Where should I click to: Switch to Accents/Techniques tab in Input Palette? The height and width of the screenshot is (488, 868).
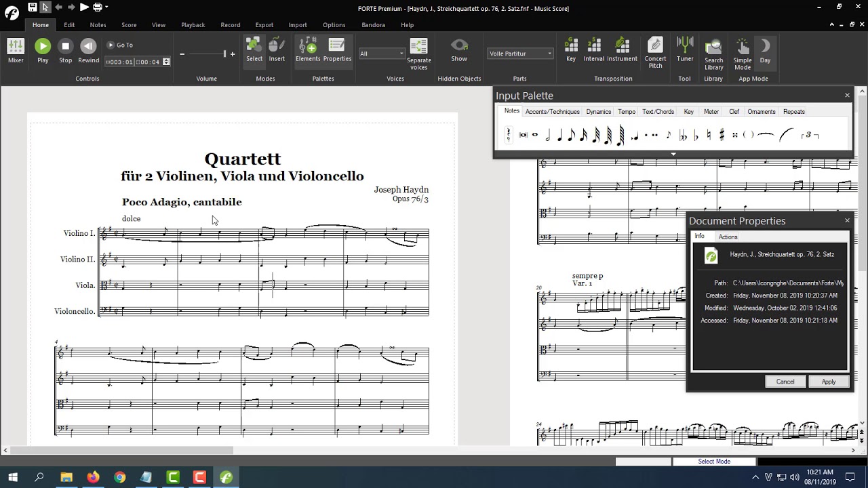(552, 112)
